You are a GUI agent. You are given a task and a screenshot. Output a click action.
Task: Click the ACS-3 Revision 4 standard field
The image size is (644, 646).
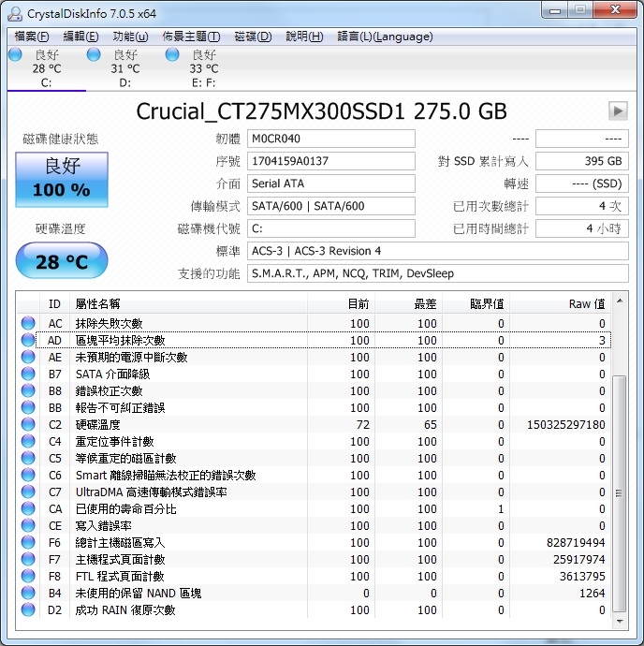coord(437,251)
